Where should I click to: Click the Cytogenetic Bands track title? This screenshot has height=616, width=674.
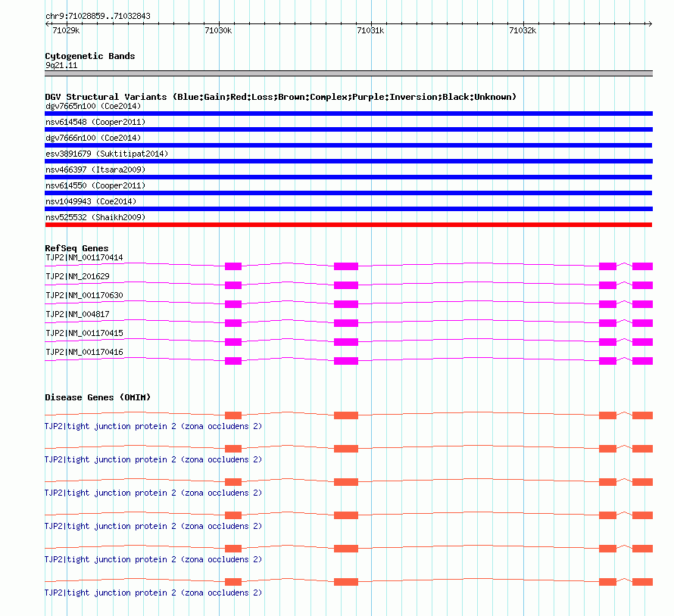coord(90,56)
